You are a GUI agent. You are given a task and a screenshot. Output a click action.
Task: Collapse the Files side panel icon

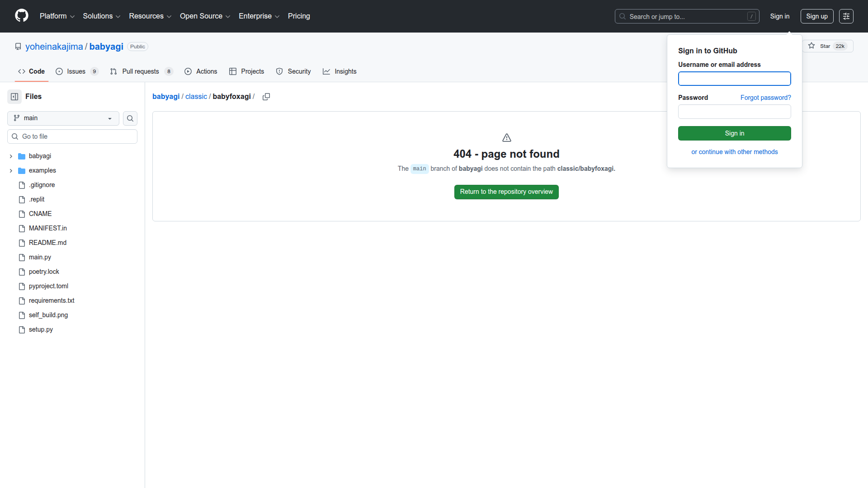14,96
